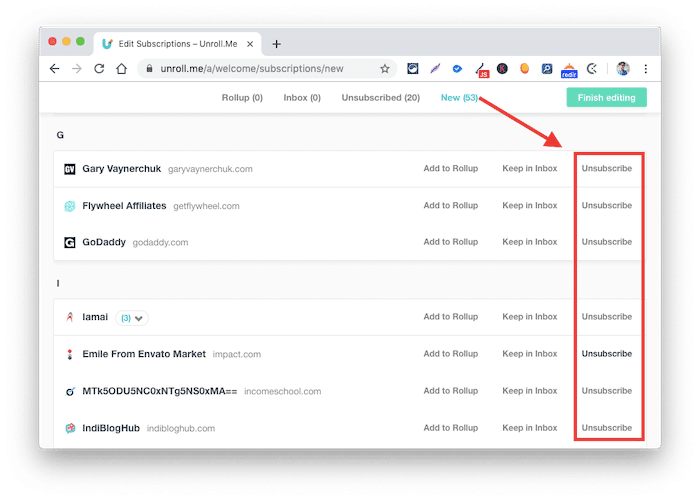The width and height of the screenshot is (700, 500).
Task: Click the Finish editing button
Action: 607,98
